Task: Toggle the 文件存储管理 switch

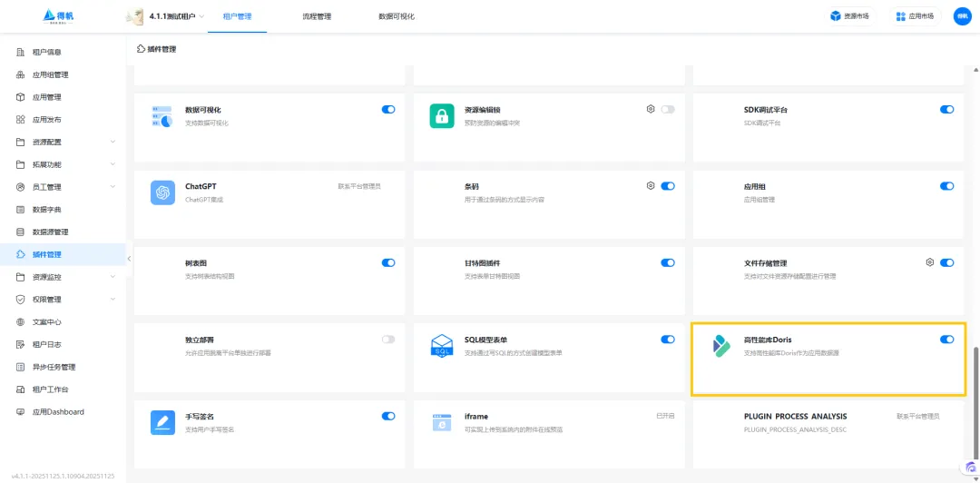Action: 946,262
